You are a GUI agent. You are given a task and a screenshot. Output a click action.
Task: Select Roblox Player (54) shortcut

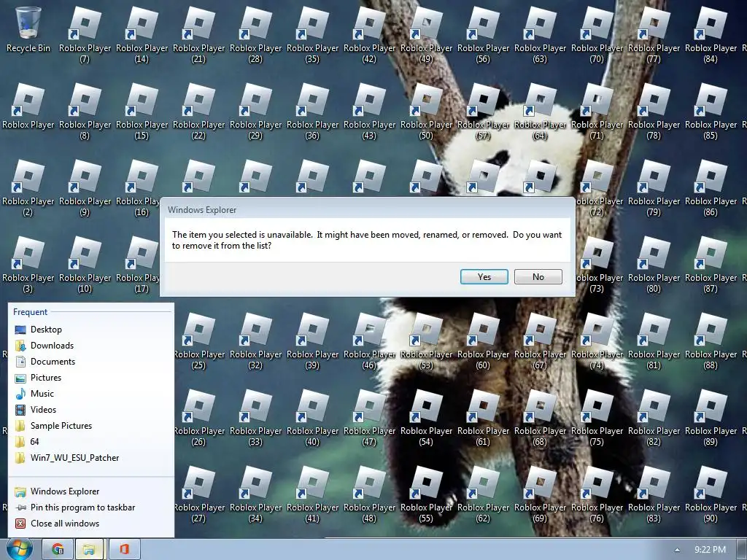point(426,418)
